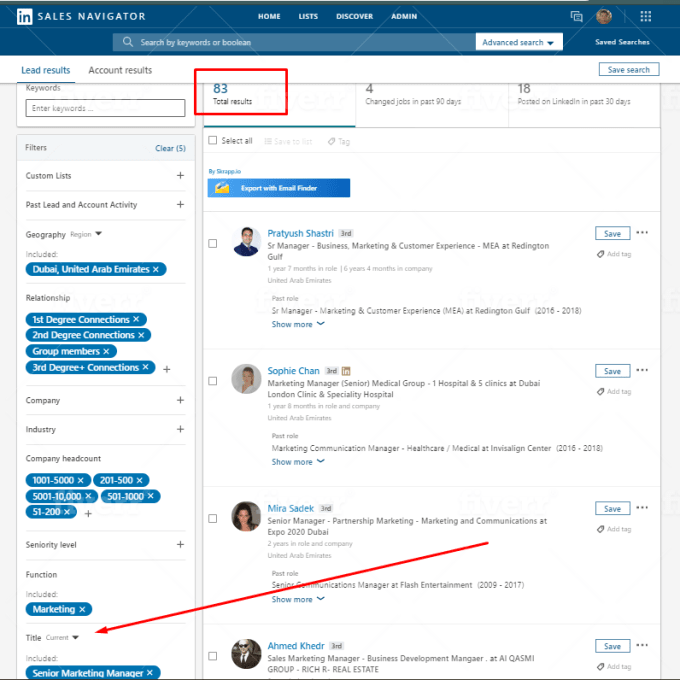The image size is (680, 680).
Task: Open the apps grid icon
Action: click(x=645, y=16)
